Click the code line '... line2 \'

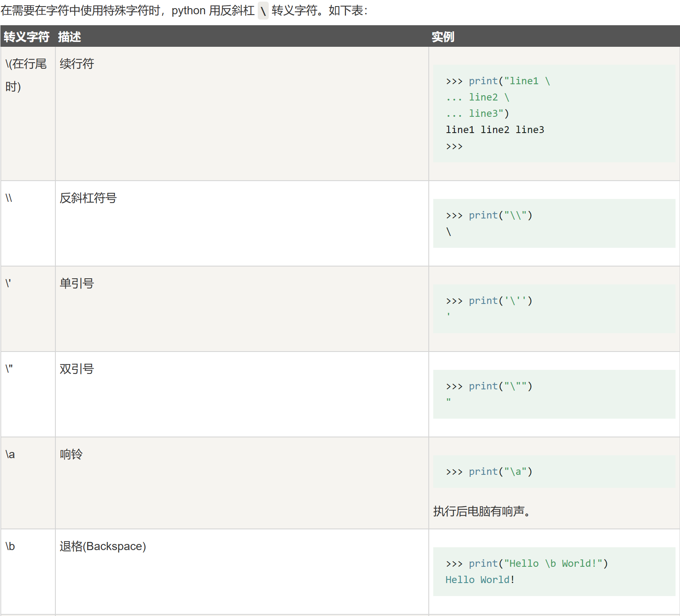tap(478, 97)
